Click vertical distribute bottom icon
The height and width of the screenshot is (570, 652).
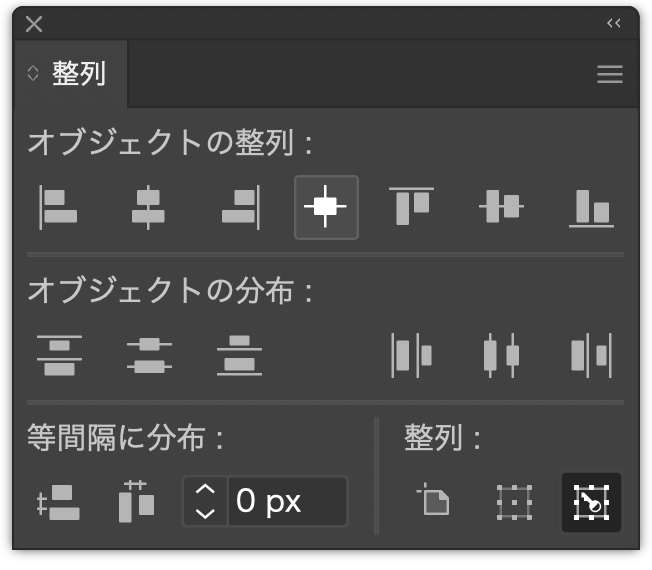(239, 355)
